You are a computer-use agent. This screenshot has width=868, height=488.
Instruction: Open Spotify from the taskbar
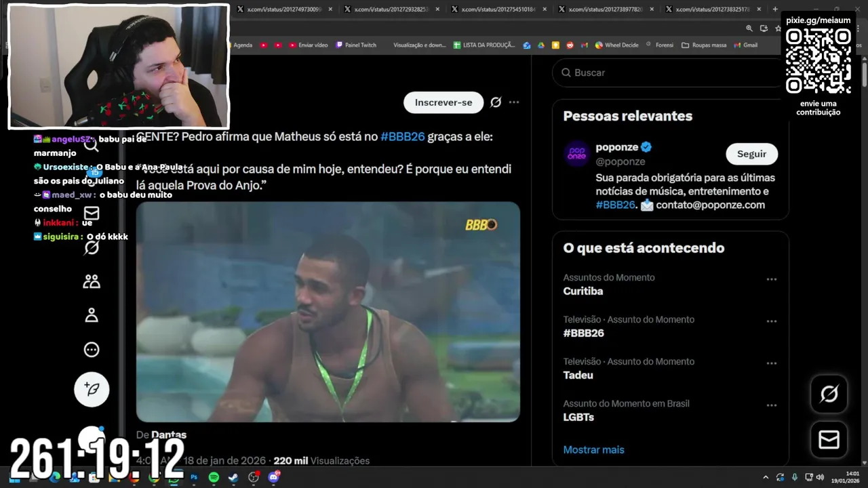click(214, 477)
